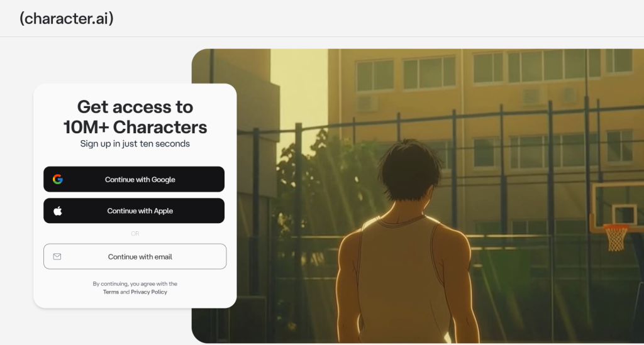Select Continue with email

point(135,256)
